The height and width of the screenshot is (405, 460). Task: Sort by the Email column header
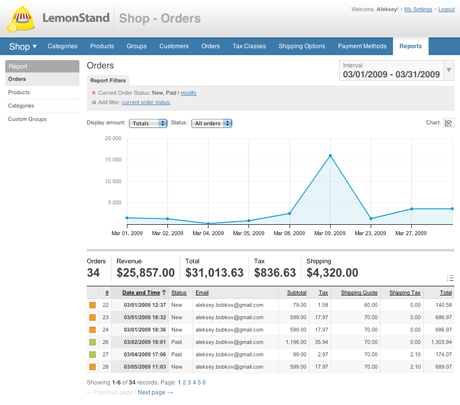(202, 293)
